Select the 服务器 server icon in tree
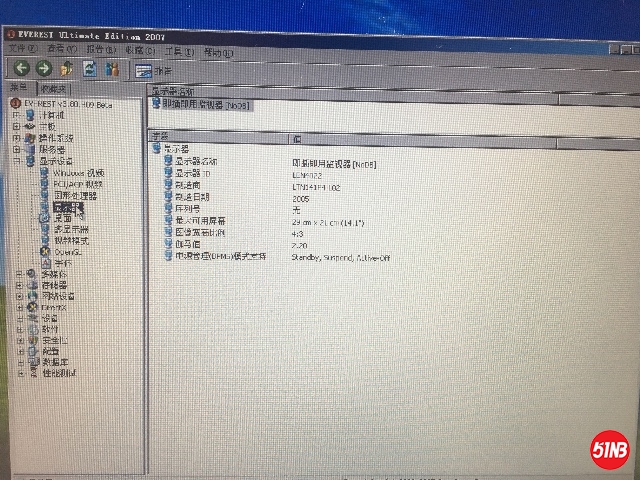Image resolution: width=640 pixels, height=480 pixels. point(30,149)
